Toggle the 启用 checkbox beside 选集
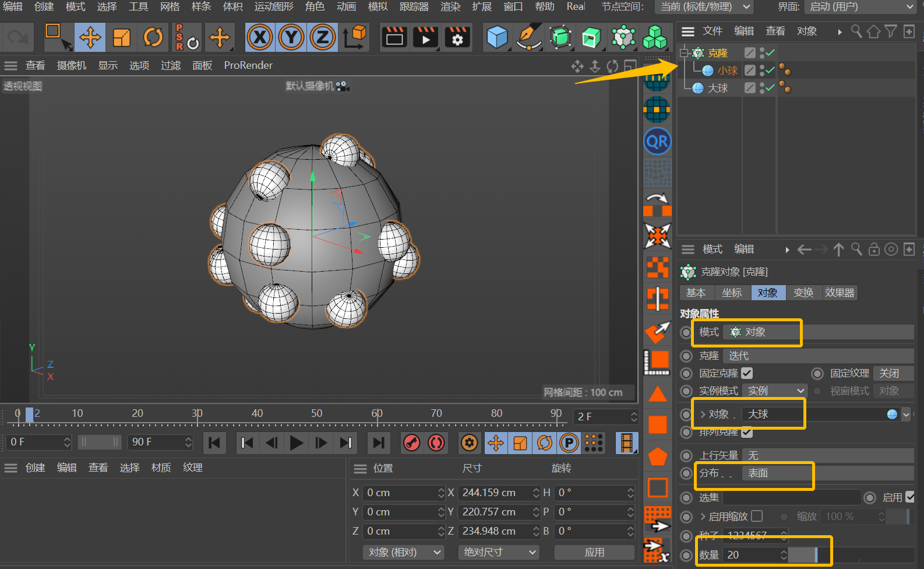This screenshot has height=569, width=924. [910, 497]
